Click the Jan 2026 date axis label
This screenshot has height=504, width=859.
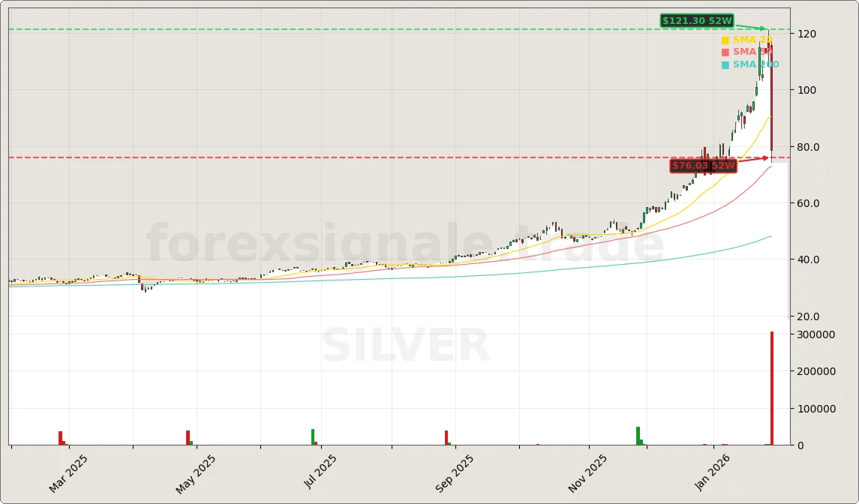tap(713, 472)
